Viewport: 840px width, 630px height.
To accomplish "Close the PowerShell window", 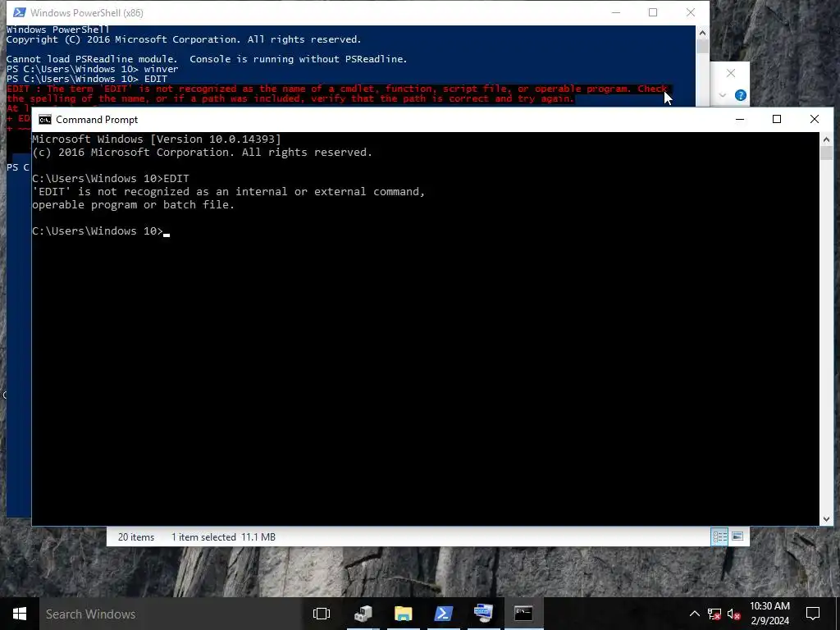I will tap(691, 12).
